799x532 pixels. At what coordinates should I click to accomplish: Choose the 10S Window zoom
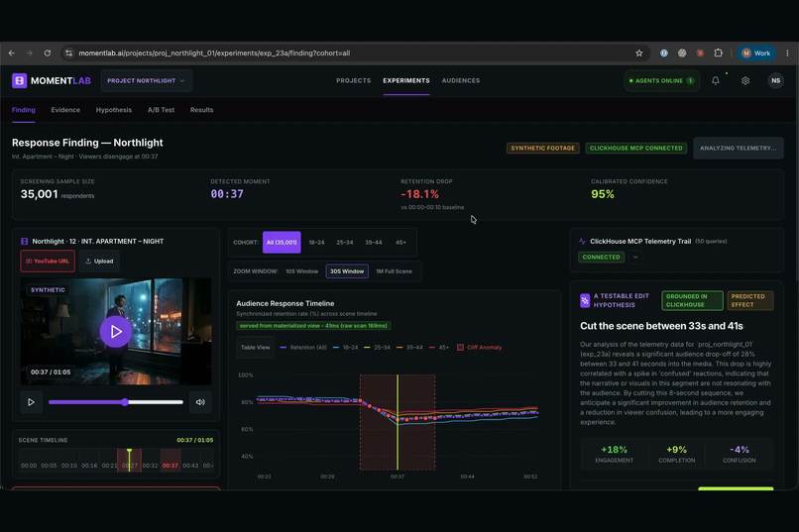tap(301, 271)
